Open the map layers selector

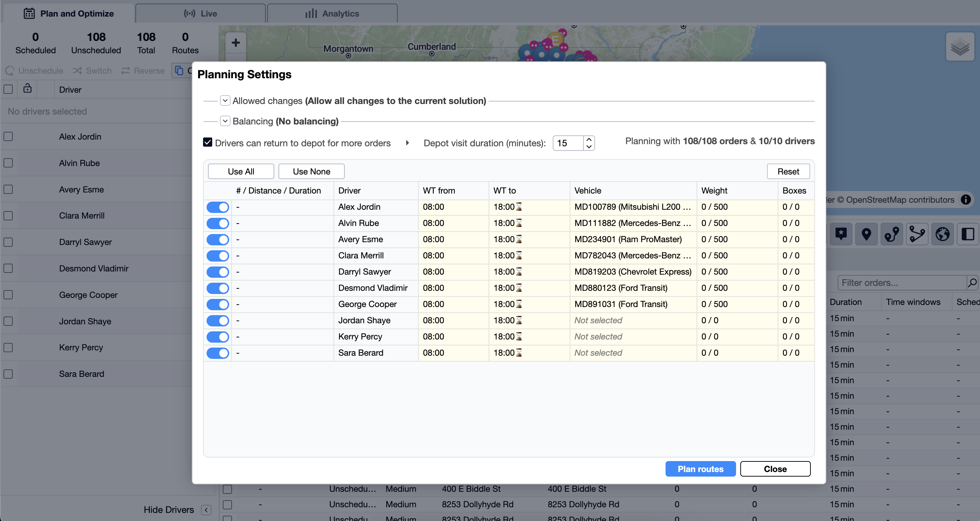click(x=960, y=47)
